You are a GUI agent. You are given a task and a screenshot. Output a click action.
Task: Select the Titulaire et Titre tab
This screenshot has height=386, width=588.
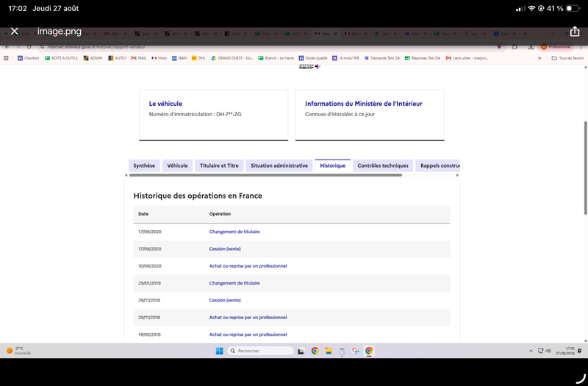(219, 165)
